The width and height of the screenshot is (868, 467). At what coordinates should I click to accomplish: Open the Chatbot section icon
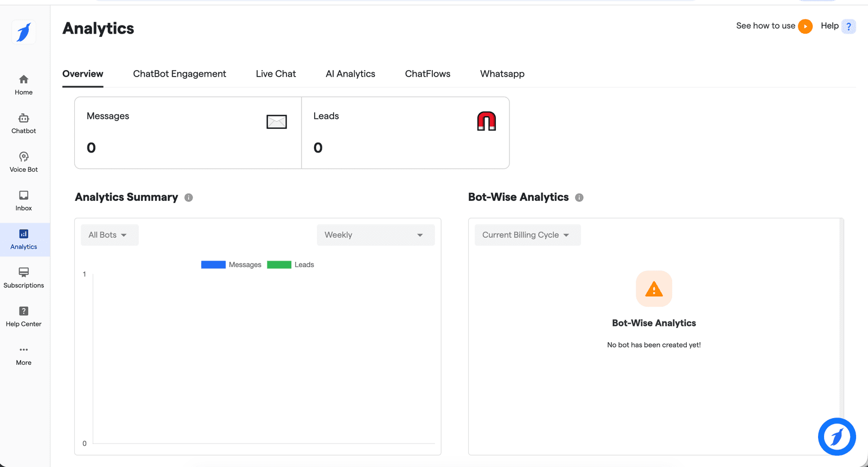click(x=24, y=118)
